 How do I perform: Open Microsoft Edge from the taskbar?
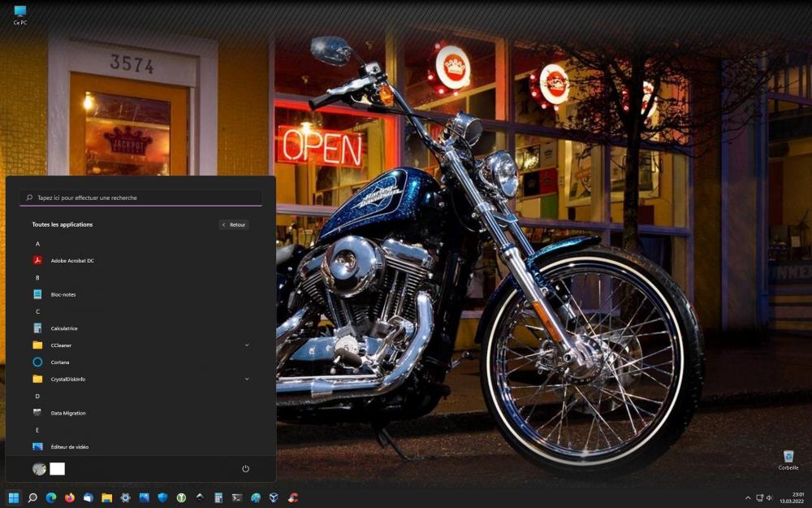50,497
